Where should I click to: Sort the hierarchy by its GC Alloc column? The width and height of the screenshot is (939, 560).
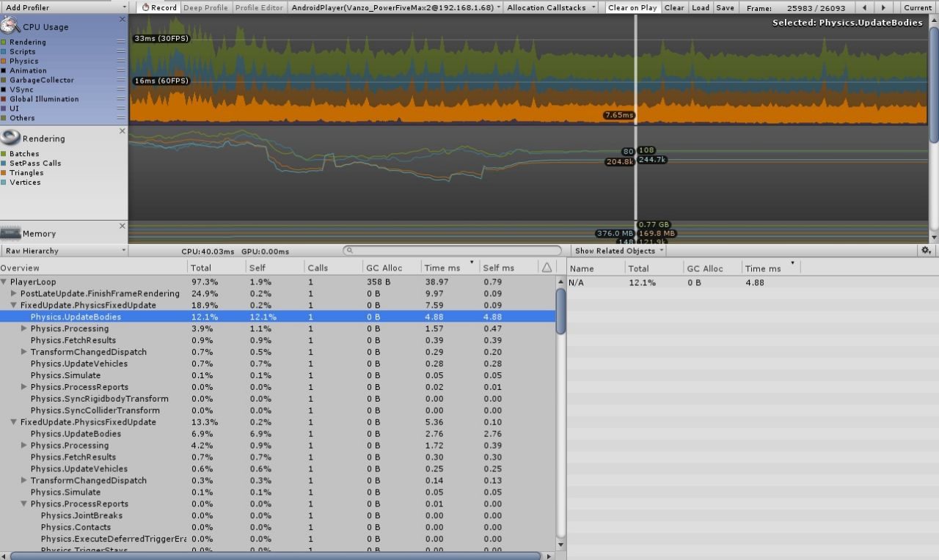[392, 268]
